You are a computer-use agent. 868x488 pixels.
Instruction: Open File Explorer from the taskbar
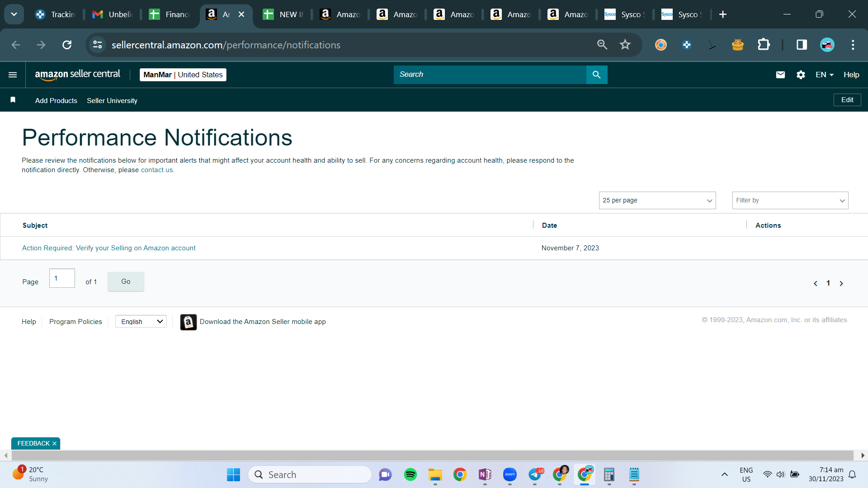[435, 474]
